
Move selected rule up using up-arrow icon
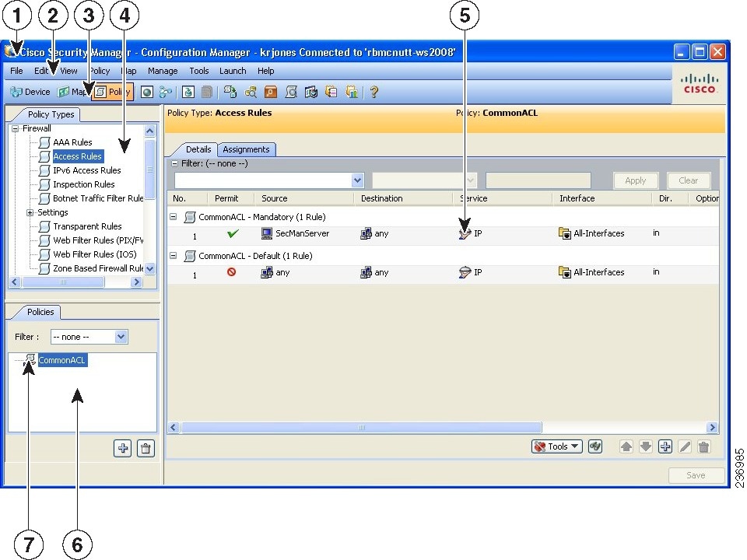coord(628,446)
